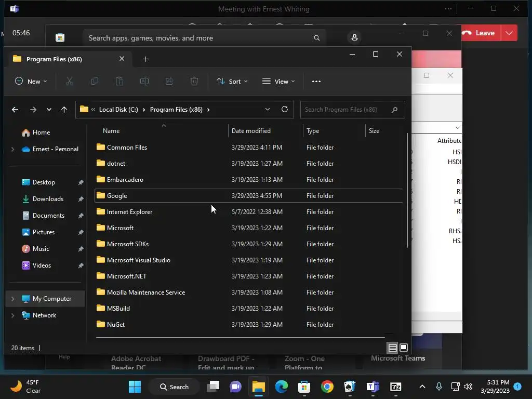Open the View dropdown

click(278, 82)
